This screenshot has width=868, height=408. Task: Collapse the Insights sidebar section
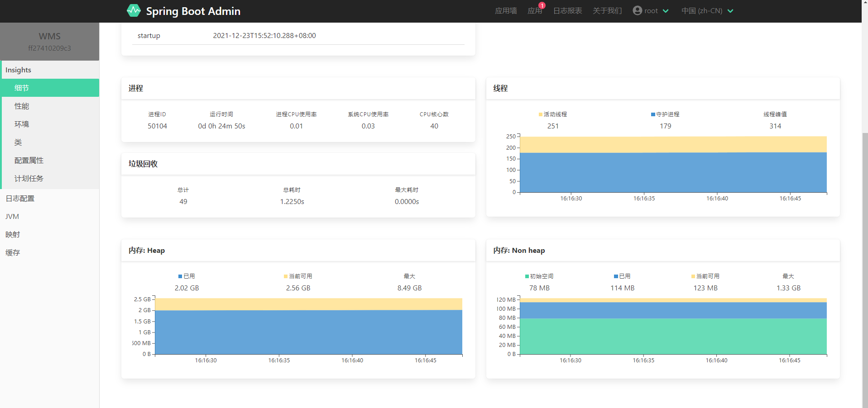[x=18, y=70]
